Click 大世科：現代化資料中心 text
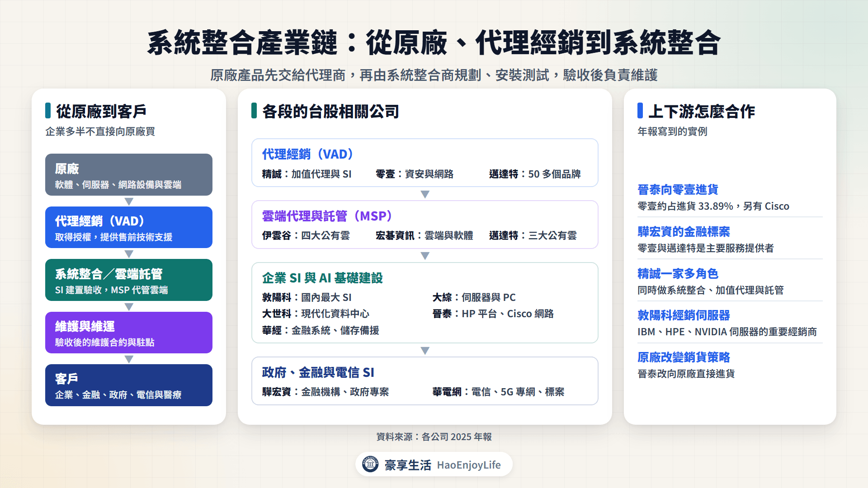This screenshot has height=488, width=868. [x=316, y=314]
